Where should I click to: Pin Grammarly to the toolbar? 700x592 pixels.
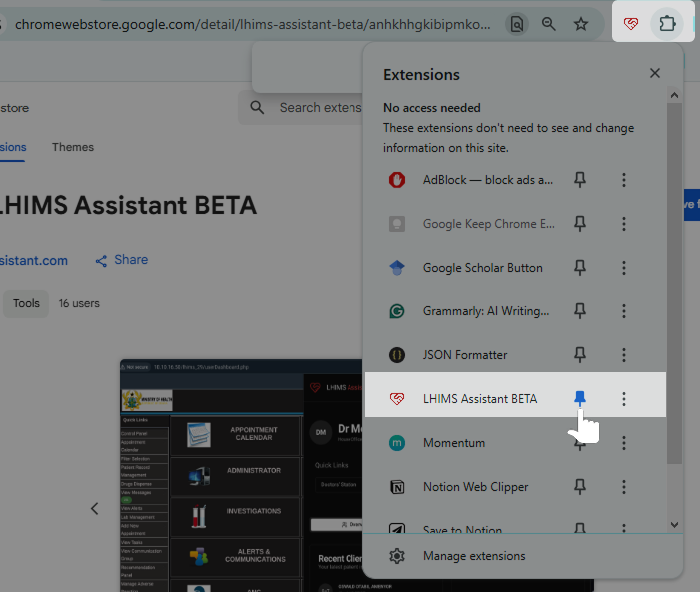pyautogui.click(x=580, y=311)
